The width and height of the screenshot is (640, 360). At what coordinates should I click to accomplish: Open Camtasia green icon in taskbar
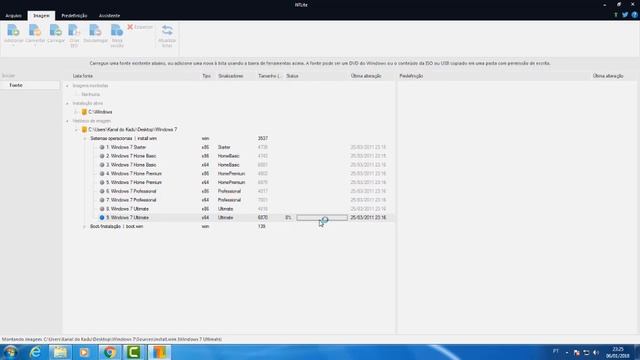tap(134, 352)
